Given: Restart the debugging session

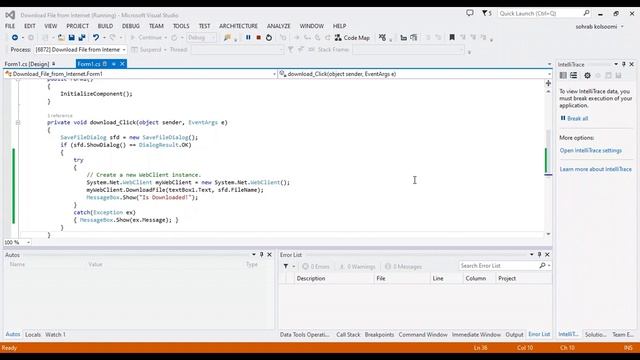Looking at the screenshot, I should pos(269,38).
